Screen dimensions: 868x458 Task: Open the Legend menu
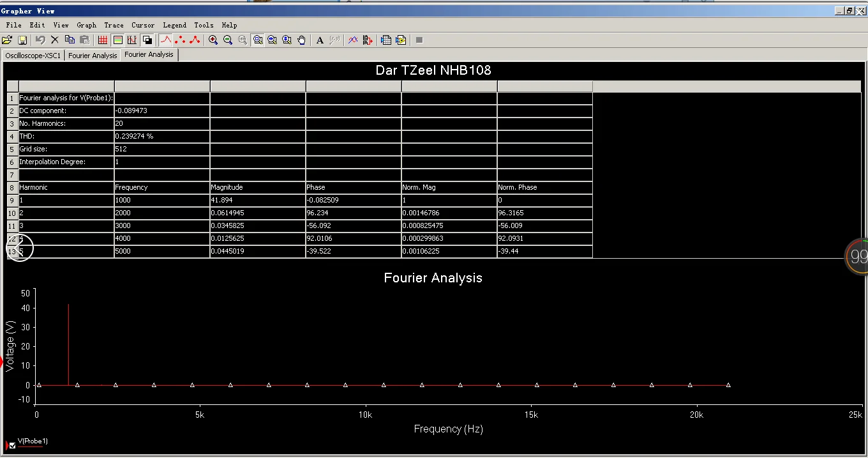click(174, 25)
